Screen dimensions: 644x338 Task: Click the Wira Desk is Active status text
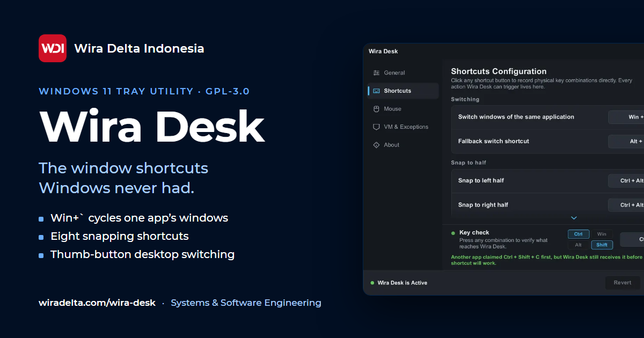(402, 283)
